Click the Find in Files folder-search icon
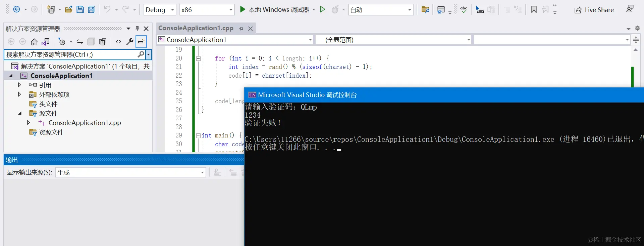The height and width of the screenshot is (246, 644). pyautogui.click(x=425, y=10)
